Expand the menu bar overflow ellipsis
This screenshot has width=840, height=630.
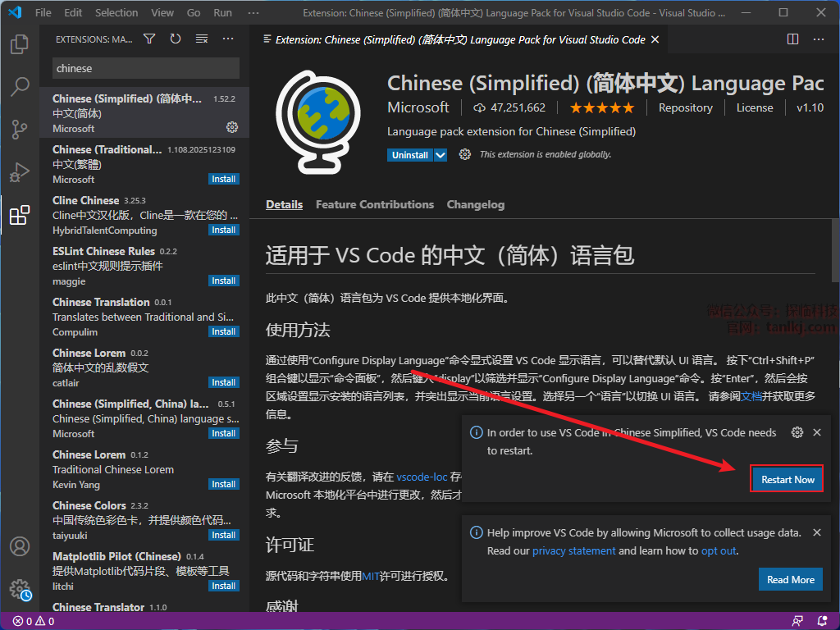tap(256, 13)
